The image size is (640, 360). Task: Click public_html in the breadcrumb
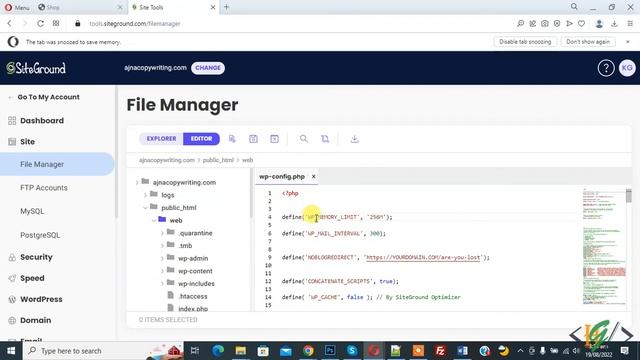coord(218,160)
